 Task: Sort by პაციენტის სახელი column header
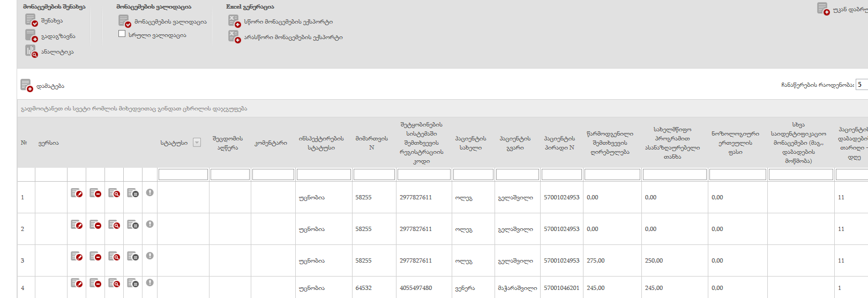pos(470,143)
